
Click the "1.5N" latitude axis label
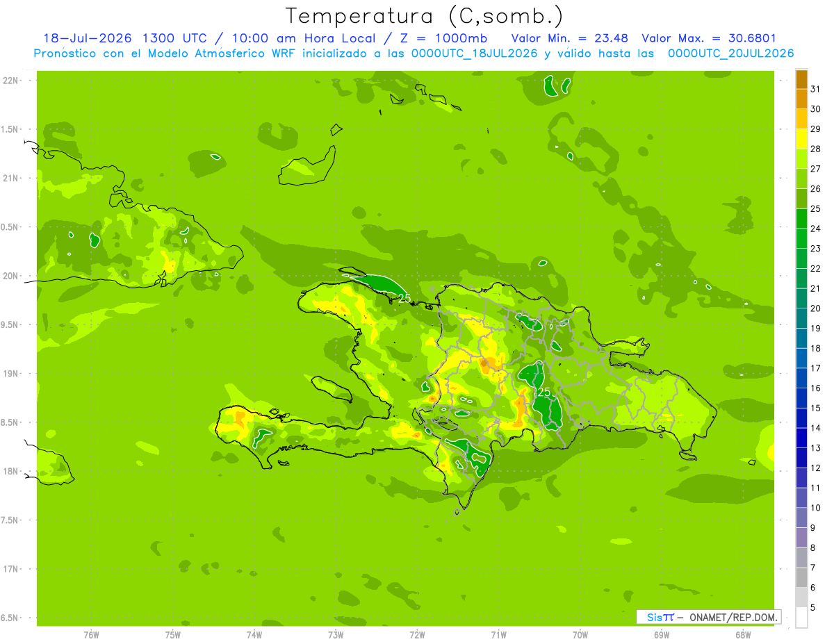(x=10, y=129)
